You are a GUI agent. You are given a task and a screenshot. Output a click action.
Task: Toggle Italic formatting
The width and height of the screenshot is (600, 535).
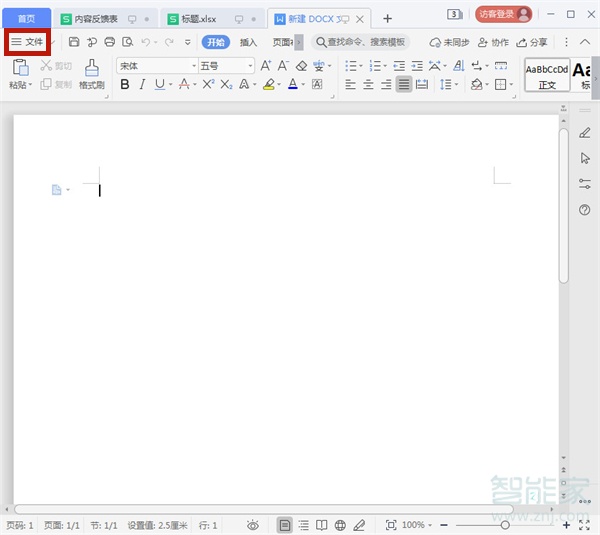142,85
